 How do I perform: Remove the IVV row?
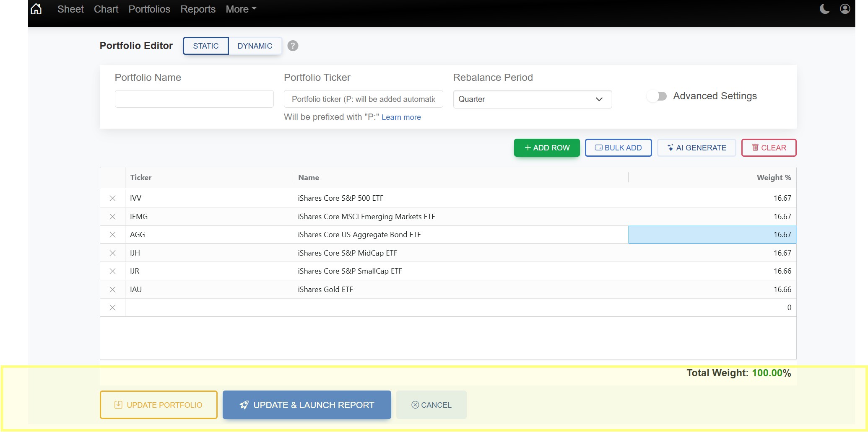click(x=112, y=198)
